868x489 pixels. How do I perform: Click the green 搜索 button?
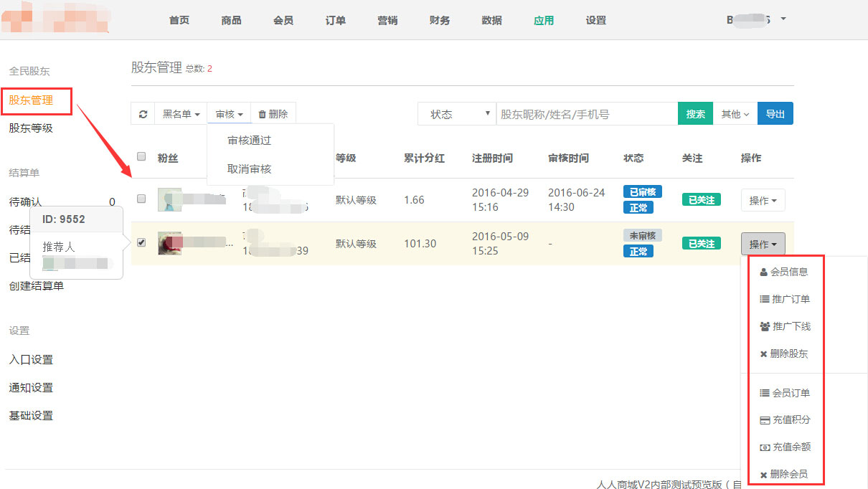pyautogui.click(x=695, y=114)
